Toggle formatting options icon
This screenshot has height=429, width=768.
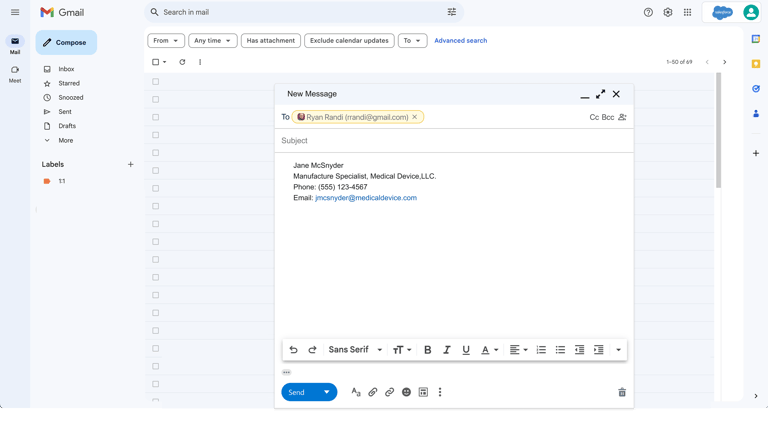click(x=356, y=392)
